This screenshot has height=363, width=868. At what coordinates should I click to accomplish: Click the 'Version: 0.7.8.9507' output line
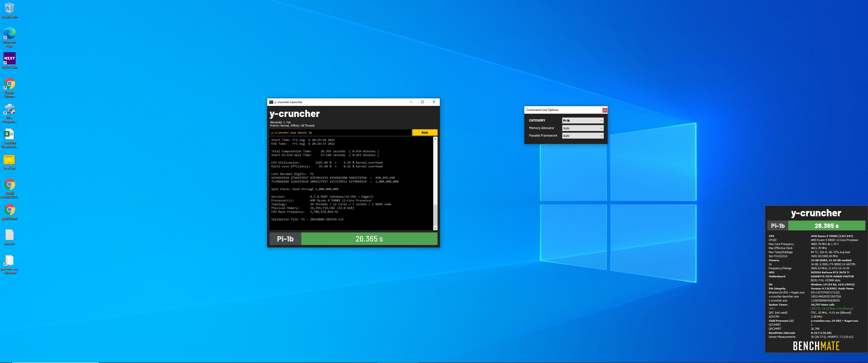(322, 197)
